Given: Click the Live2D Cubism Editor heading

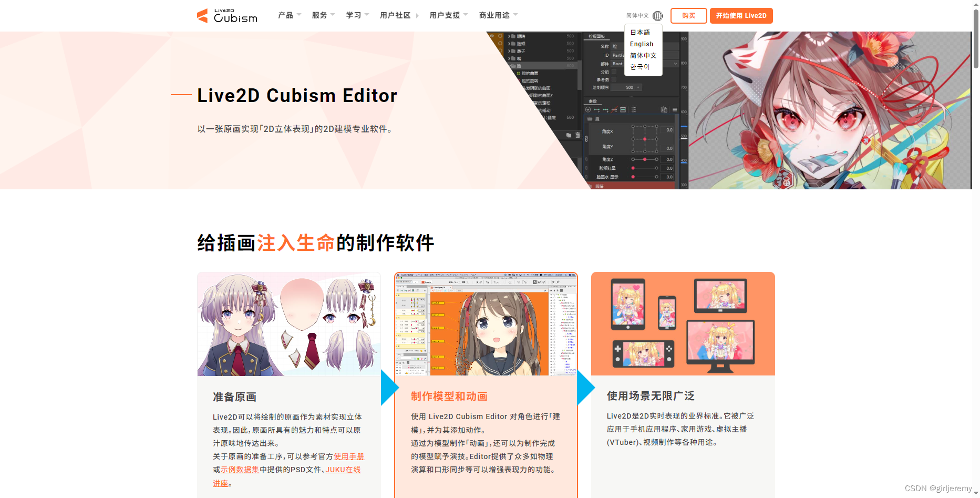Looking at the screenshot, I should click(297, 96).
